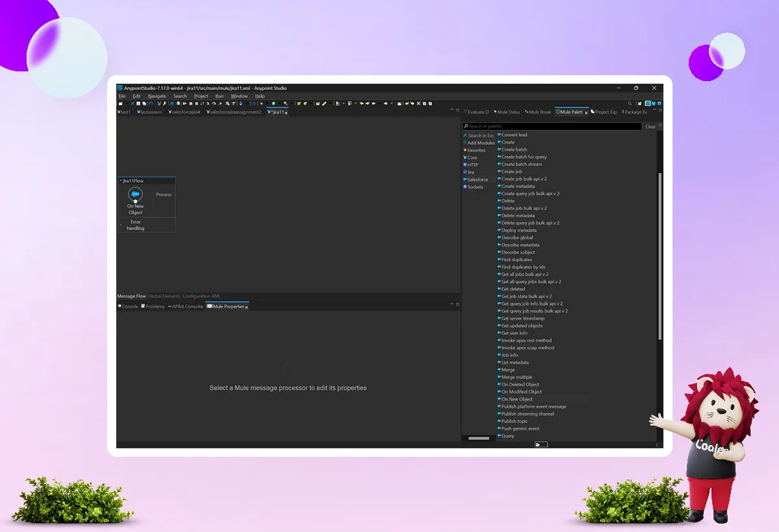Switch to the lastsession editor tab
779x532 pixels.
pyautogui.click(x=149, y=112)
